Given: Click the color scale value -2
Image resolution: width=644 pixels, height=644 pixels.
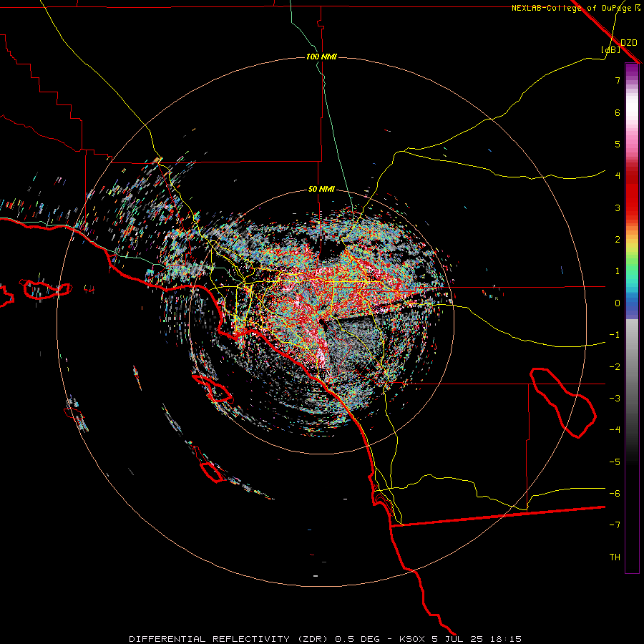Looking at the screenshot, I should pos(615,367).
